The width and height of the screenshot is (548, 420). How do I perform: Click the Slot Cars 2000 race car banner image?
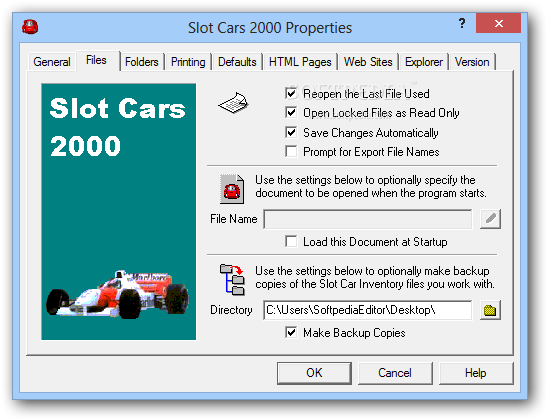[118, 211]
